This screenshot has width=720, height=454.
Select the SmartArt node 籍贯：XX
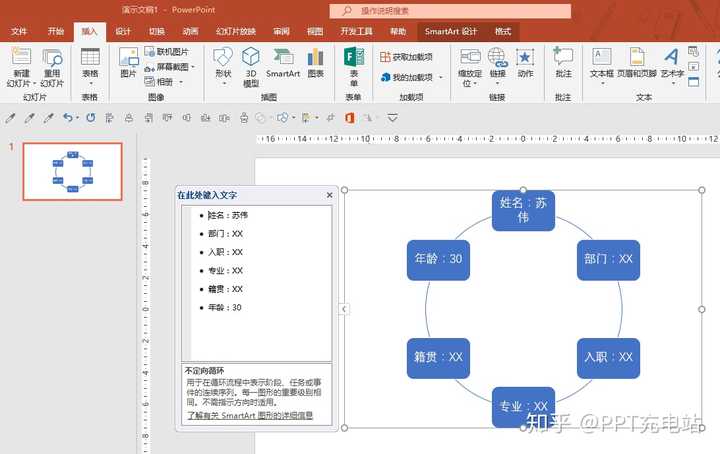pos(439,358)
